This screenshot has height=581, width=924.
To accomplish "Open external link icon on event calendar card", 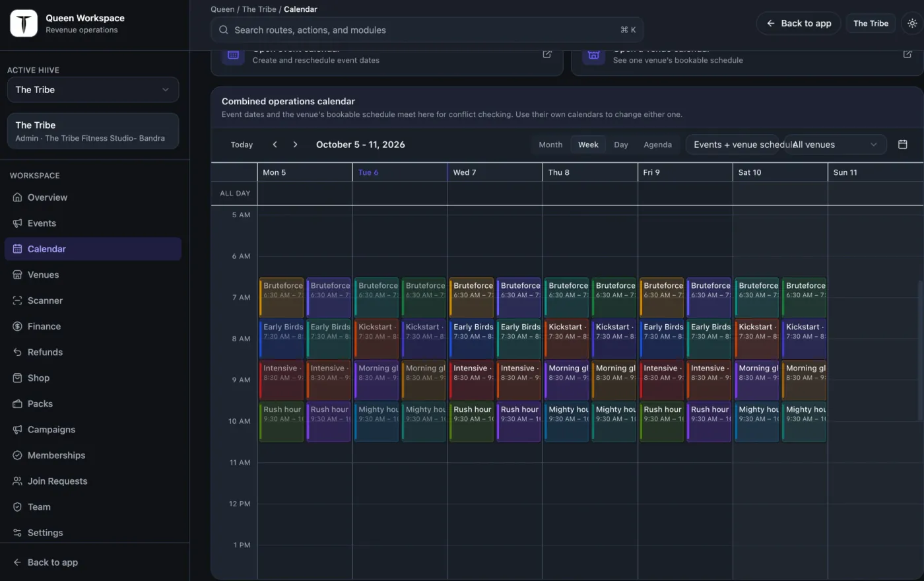I will click(547, 54).
